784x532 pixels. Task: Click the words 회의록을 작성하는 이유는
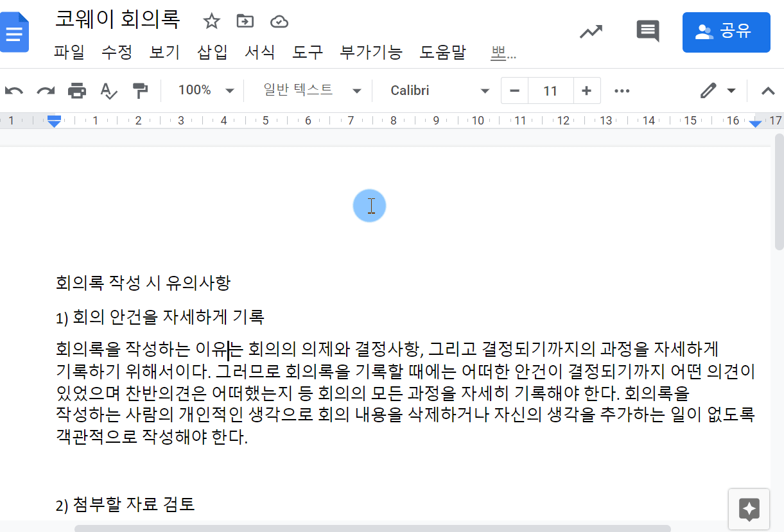(150, 349)
